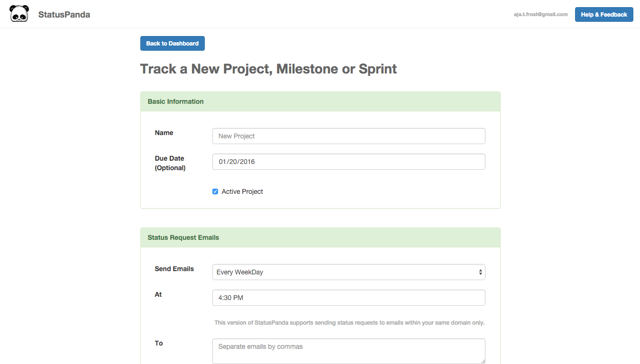
Task: Uncheck the Active Project checkbox
Action: (x=215, y=191)
